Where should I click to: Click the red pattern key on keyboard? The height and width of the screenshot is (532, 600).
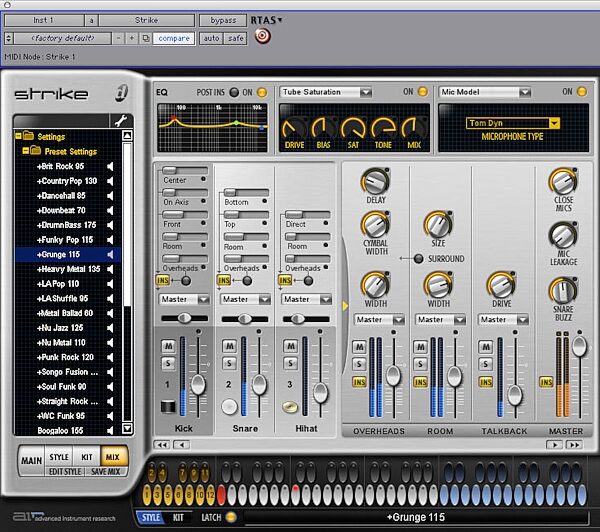coord(221,494)
